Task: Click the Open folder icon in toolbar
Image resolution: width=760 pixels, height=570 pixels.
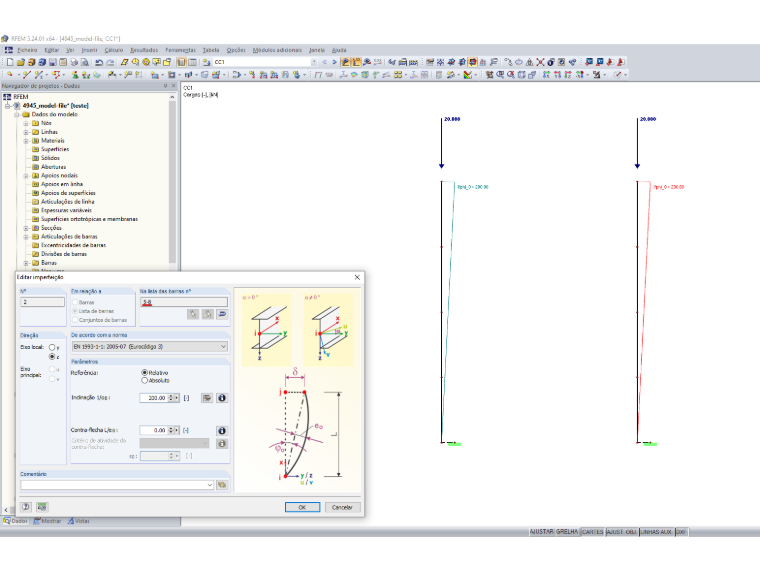Action: [x=20, y=62]
